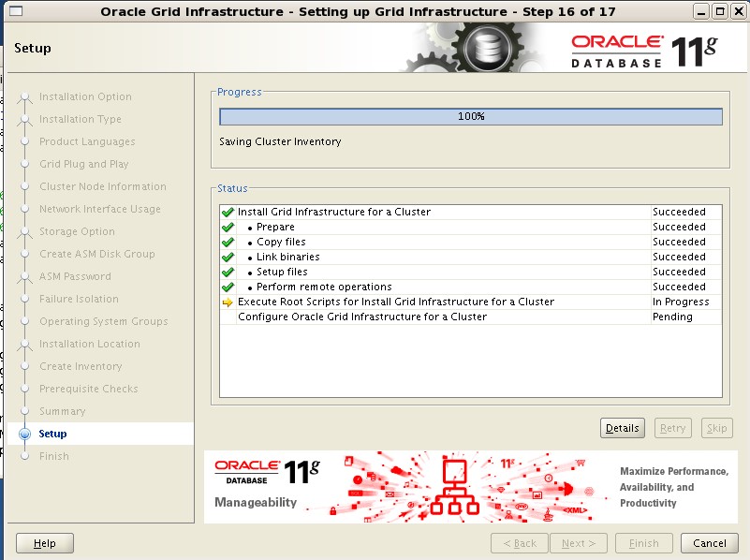Click green checkmark beside Setup files
750x560 pixels.
click(228, 273)
